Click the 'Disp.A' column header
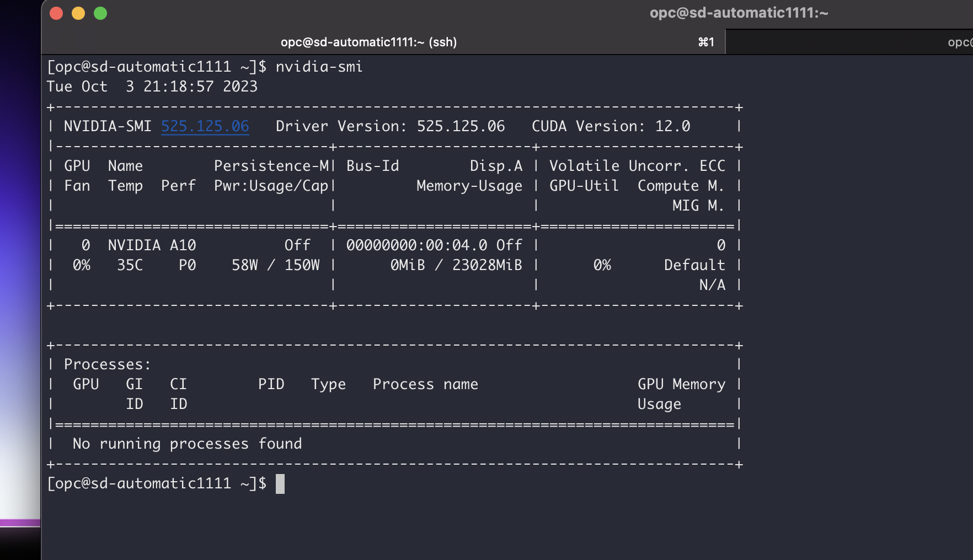Viewport: 973px width, 560px height. click(x=496, y=166)
